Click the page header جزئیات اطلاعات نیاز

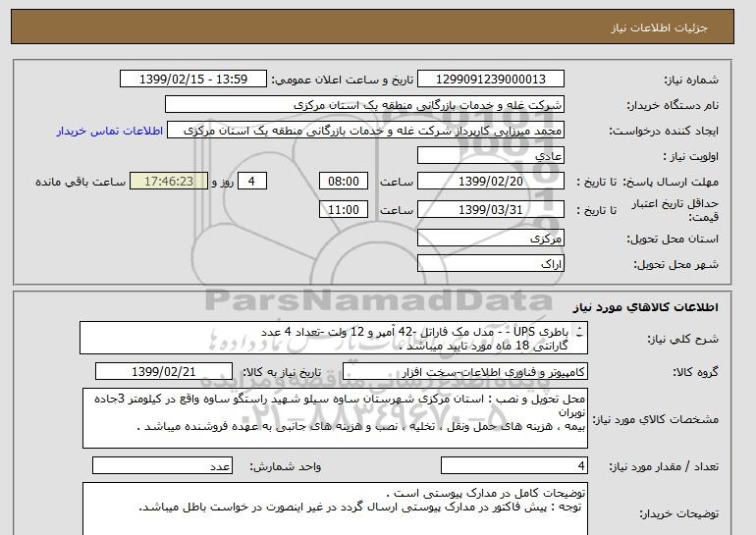click(x=659, y=27)
